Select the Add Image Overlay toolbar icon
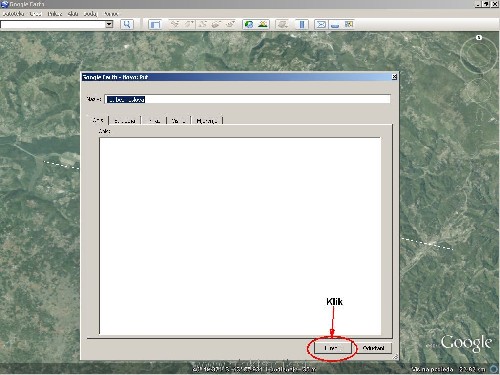The image size is (500, 375). click(x=216, y=24)
